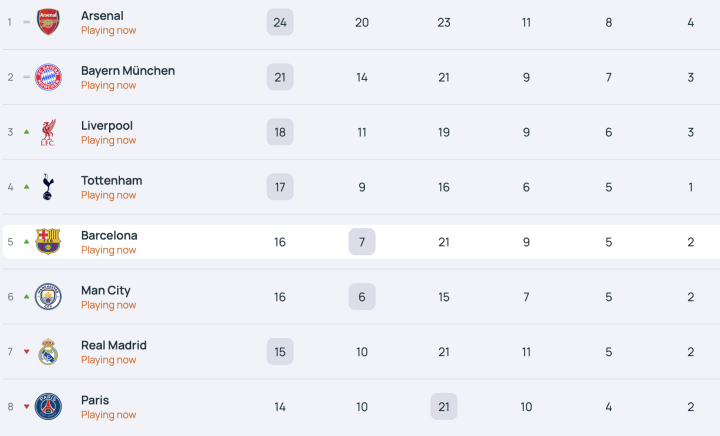Viewport: 720px width, 436px height.
Task: Click Liverpool's green up rank arrow
Action: click(25, 132)
